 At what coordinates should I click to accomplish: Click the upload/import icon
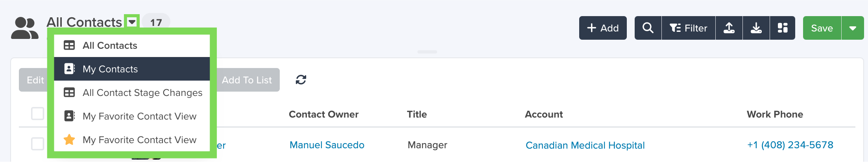click(729, 28)
